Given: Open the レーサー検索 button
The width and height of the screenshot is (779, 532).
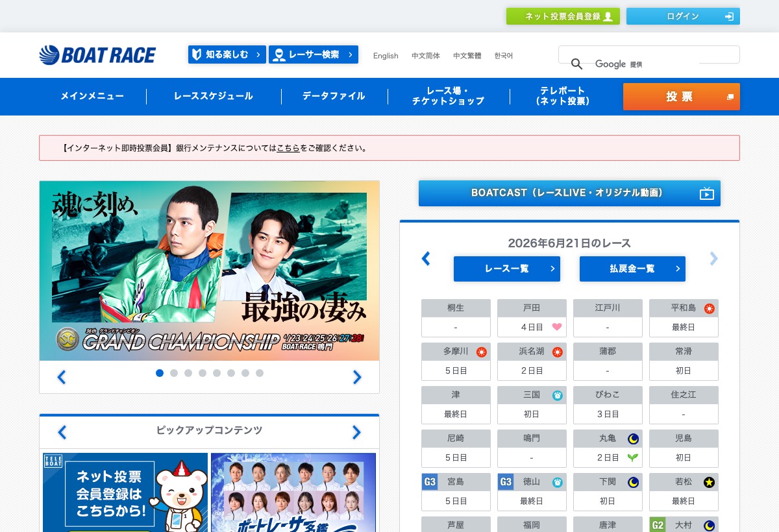Looking at the screenshot, I should (314, 54).
